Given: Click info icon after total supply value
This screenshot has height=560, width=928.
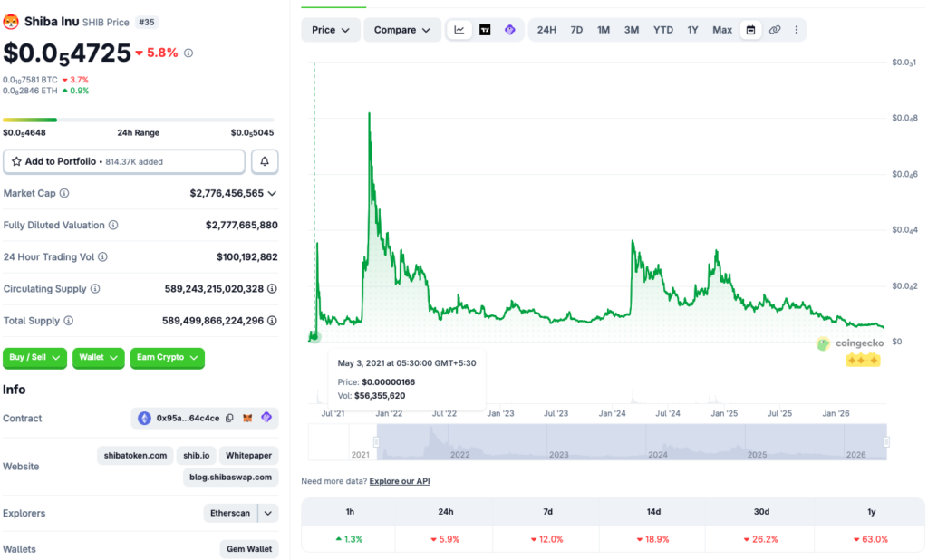Looking at the screenshot, I should (x=272, y=321).
